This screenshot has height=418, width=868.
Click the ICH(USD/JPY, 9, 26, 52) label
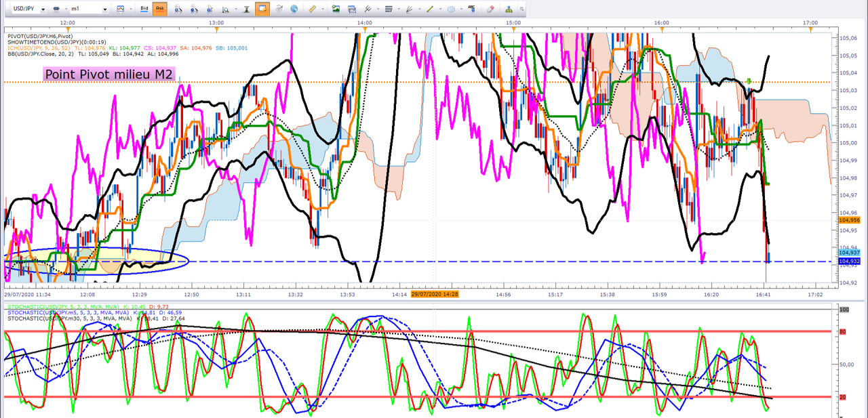[39, 48]
